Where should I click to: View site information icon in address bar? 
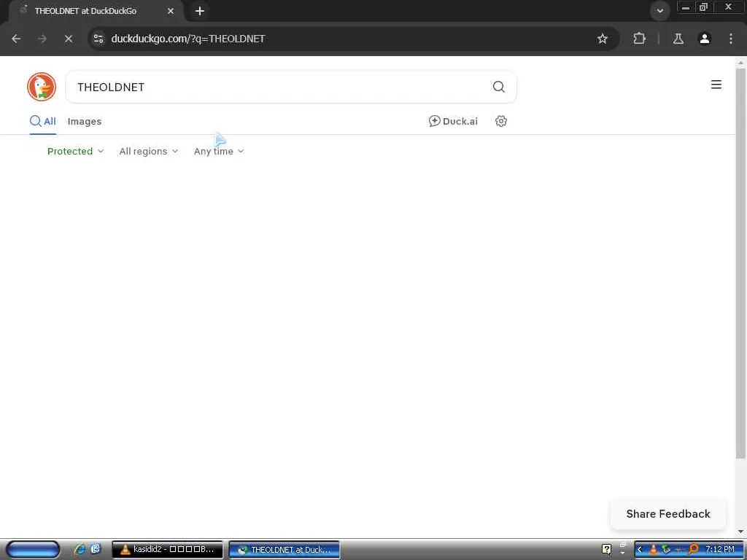click(x=98, y=39)
